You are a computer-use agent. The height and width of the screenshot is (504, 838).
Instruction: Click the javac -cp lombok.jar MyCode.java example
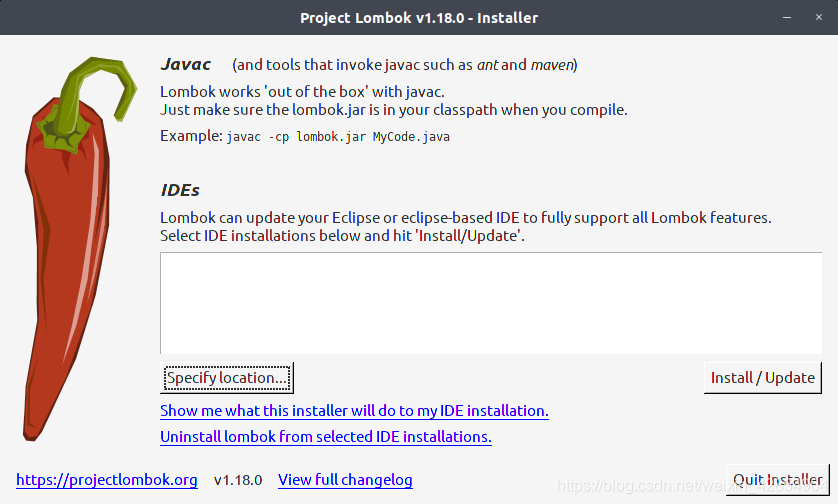pos(338,137)
